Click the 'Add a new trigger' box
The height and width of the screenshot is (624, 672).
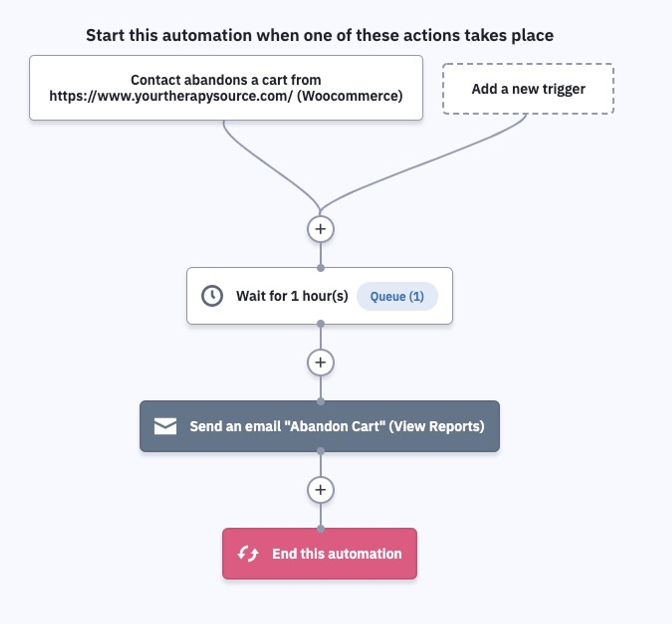click(x=528, y=89)
